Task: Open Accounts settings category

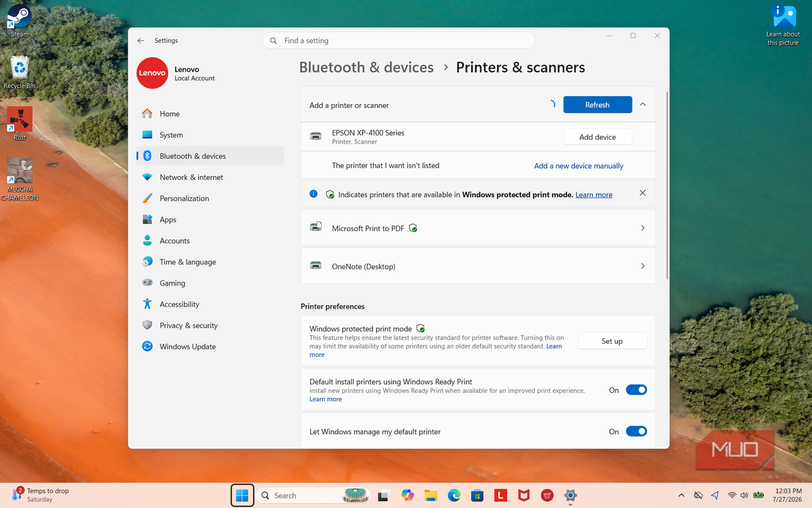Action: pyautogui.click(x=210, y=241)
